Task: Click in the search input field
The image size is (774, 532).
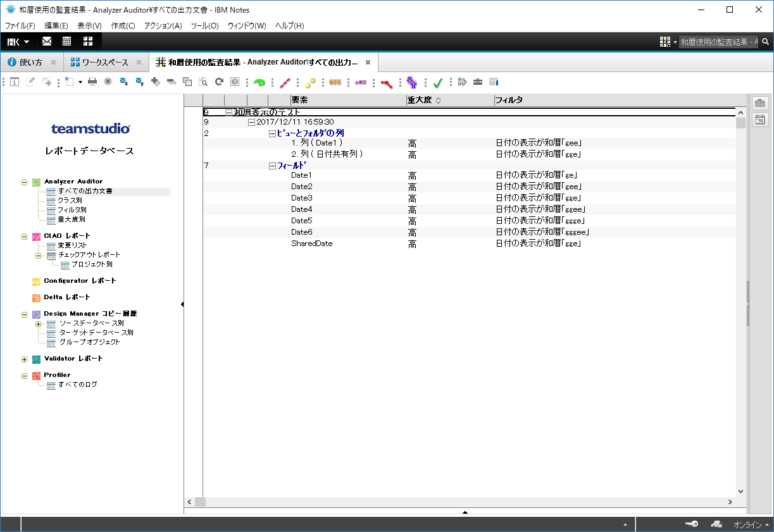Action: (719, 42)
